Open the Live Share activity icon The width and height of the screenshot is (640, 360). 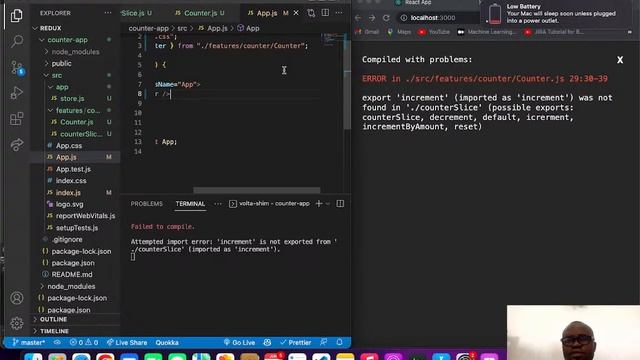[x=17, y=144]
